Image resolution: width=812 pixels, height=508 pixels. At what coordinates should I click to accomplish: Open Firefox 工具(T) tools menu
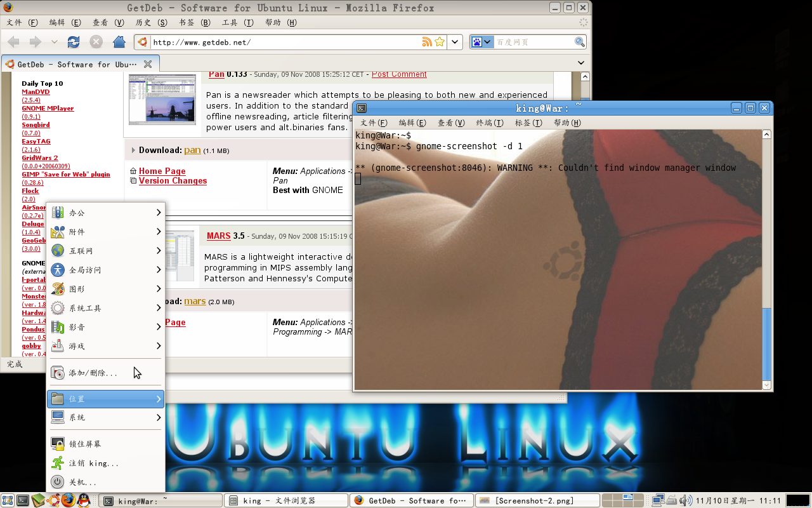click(237, 22)
